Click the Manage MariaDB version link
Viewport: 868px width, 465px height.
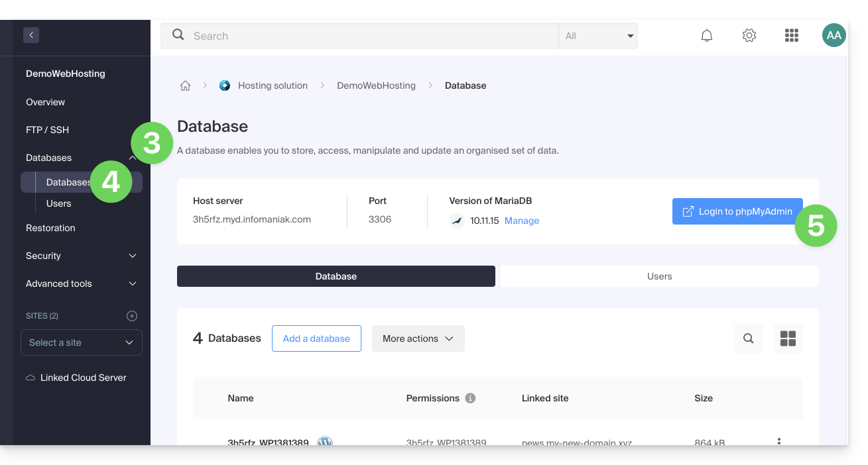coord(521,221)
